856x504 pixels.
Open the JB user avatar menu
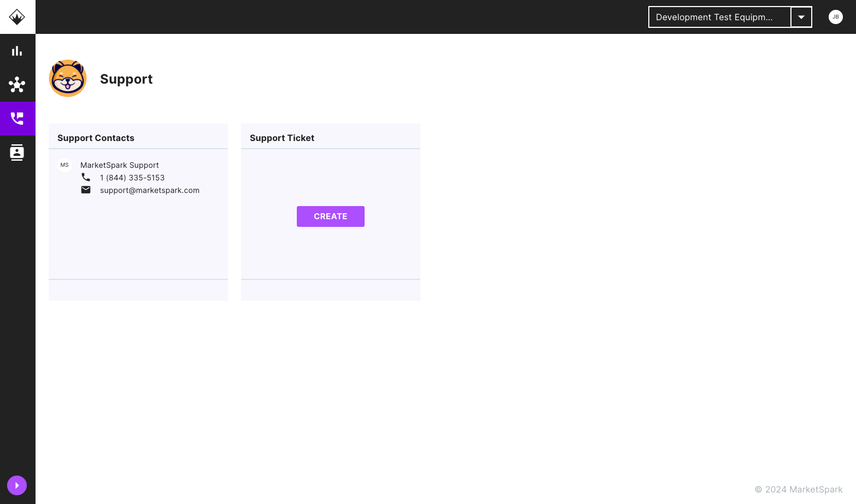835,17
